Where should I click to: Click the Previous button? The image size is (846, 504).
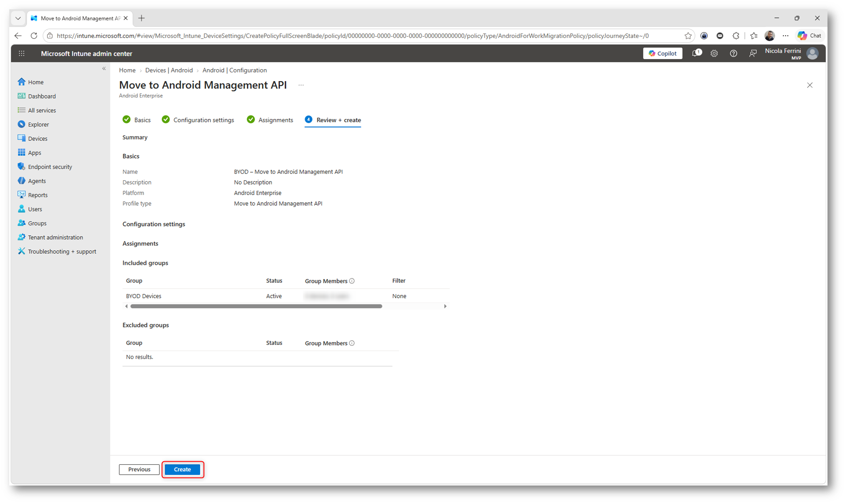click(139, 470)
